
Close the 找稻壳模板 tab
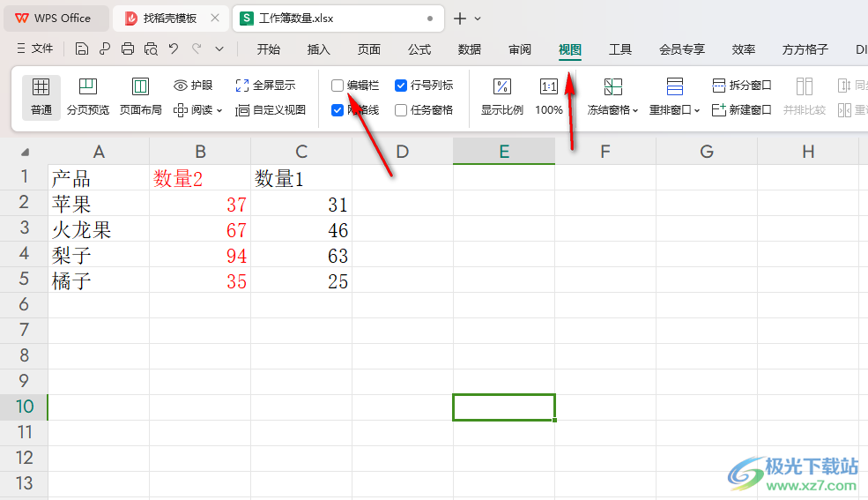tap(215, 19)
